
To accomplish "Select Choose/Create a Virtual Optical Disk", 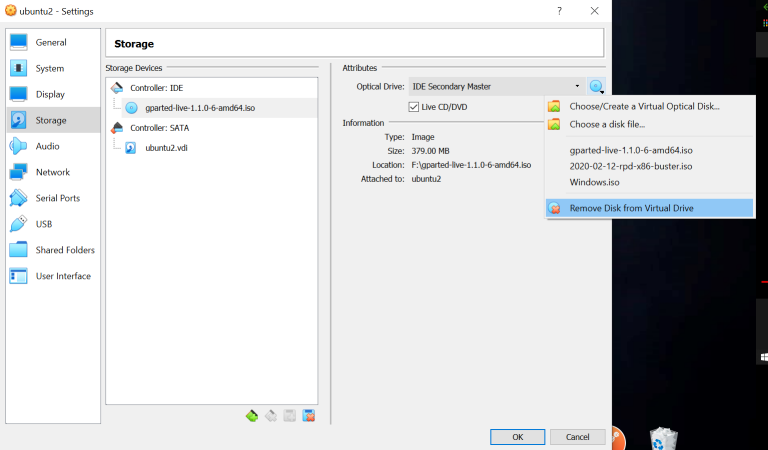I will [644, 106].
